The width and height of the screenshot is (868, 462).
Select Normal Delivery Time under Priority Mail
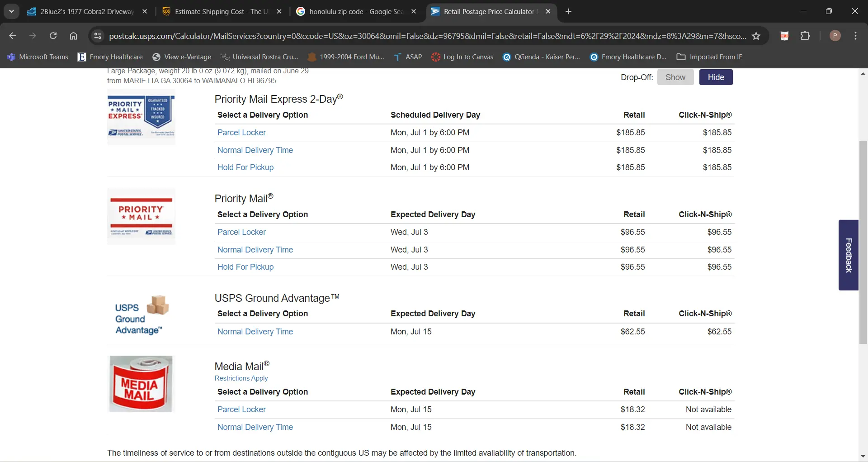point(255,250)
